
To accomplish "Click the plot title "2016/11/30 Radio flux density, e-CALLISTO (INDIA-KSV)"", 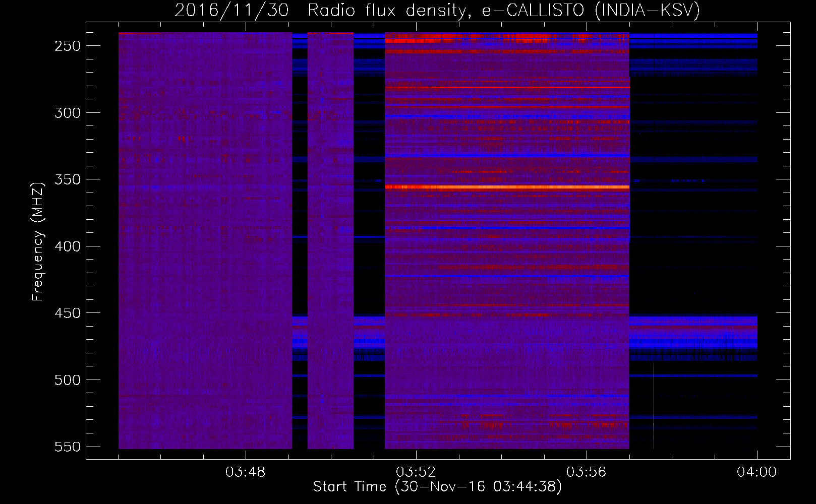I will [x=437, y=10].
